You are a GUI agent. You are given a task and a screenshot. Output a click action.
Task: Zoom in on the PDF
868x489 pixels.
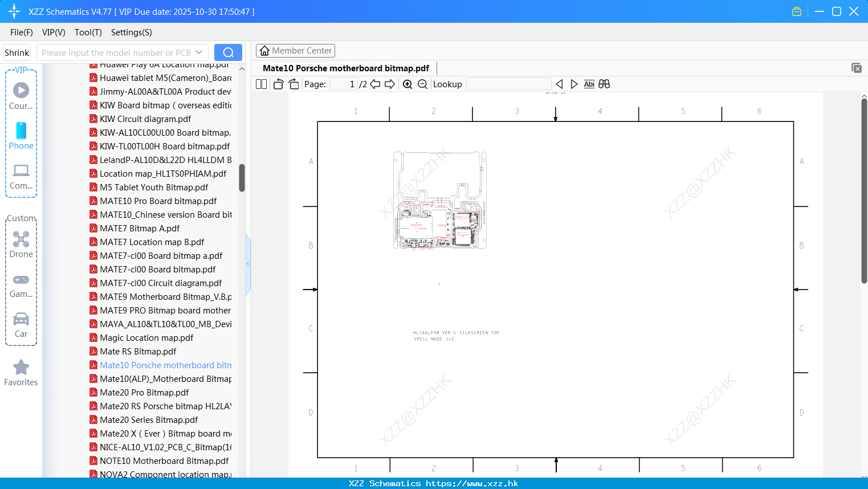(x=407, y=84)
